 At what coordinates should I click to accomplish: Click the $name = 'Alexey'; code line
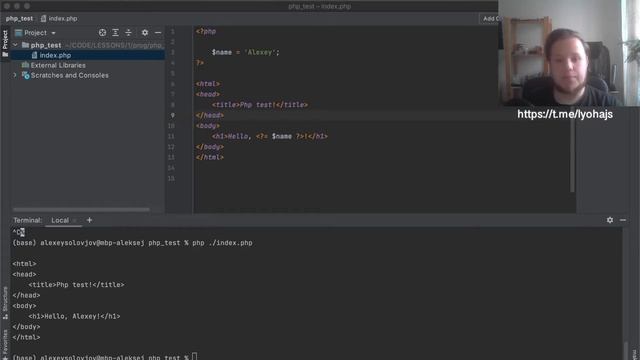click(245, 52)
